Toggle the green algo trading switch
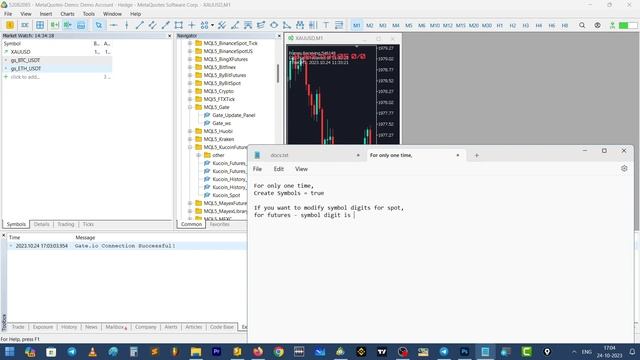The width and height of the screenshot is (640, 360). coord(628,25)
